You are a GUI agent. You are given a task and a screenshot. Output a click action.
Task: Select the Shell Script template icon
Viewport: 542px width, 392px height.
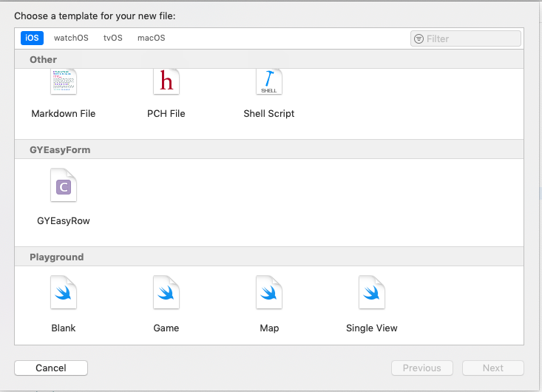(269, 81)
